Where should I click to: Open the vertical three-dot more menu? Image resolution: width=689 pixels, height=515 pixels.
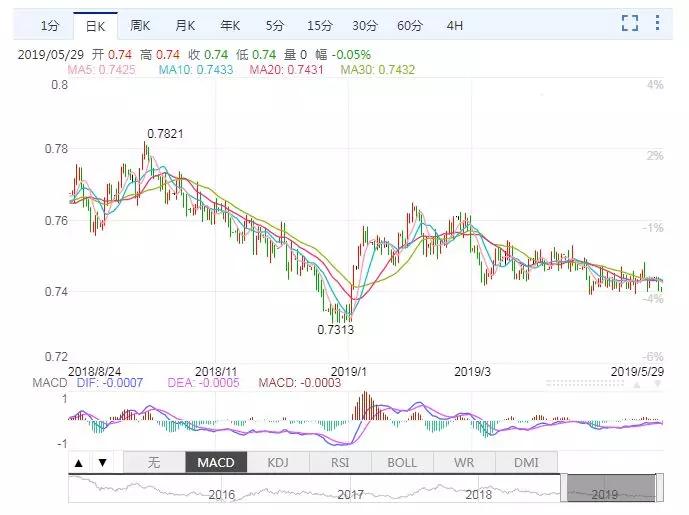[659, 24]
